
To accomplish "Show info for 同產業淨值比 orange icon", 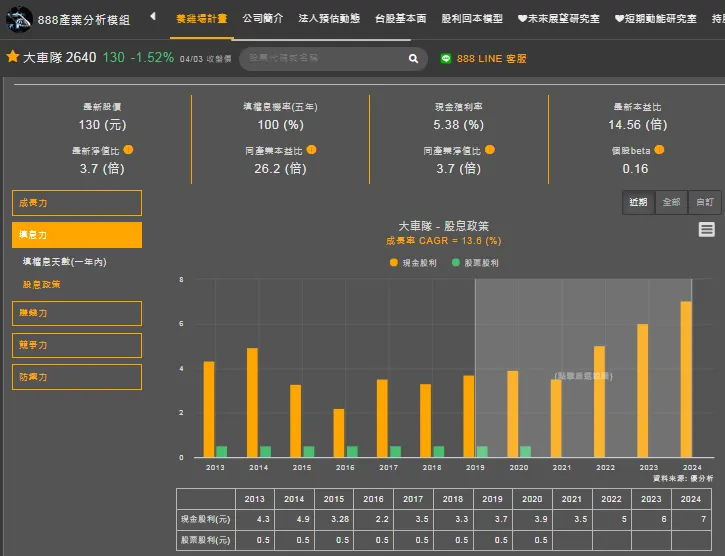I will [490, 150].
